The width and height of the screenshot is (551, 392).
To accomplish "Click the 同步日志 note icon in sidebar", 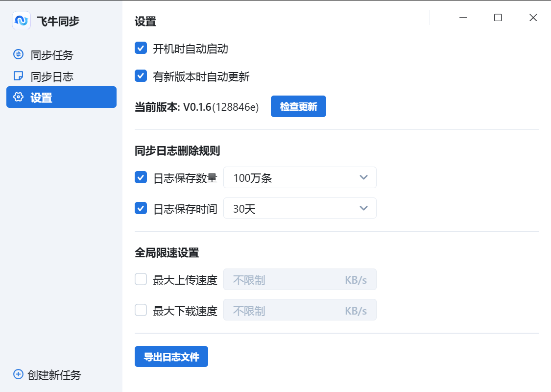I will click(x=18, y=76).
